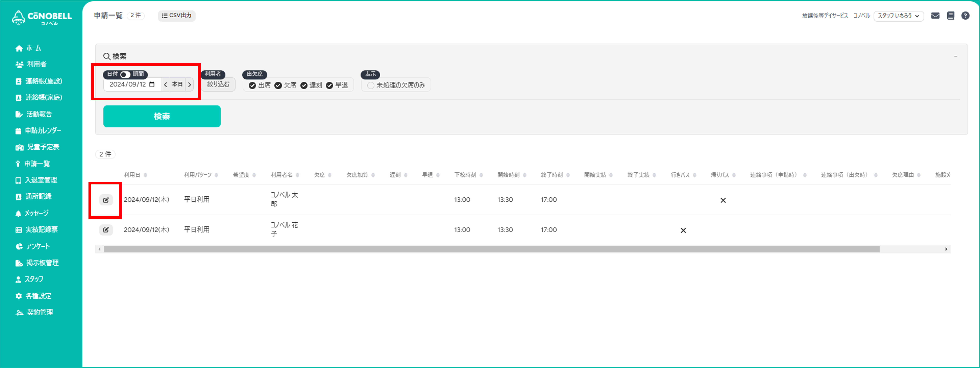This screenshot has width=980, height=368.
Task: Open the mail envelope icon in header
Action: [x=935, y=16]
